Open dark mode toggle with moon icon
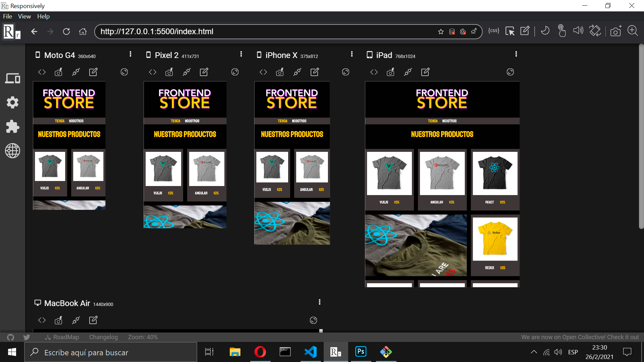The height and width of the screenshot is (362, 644). click(x=545, y=31)
